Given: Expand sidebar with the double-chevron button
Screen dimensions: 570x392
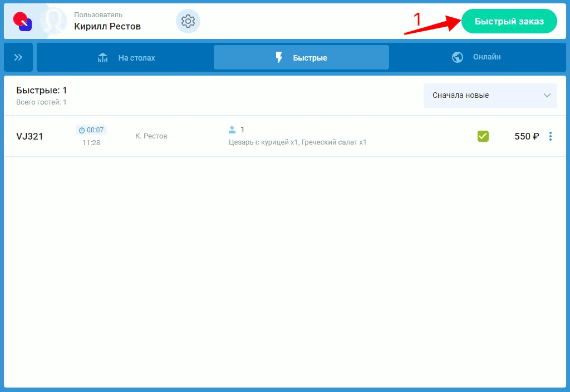Looking at the screenshot, I should [18, 57].
